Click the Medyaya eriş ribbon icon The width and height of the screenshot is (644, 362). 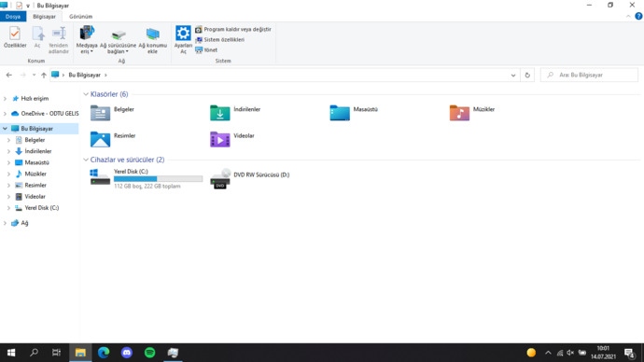[x=87, y=40]
